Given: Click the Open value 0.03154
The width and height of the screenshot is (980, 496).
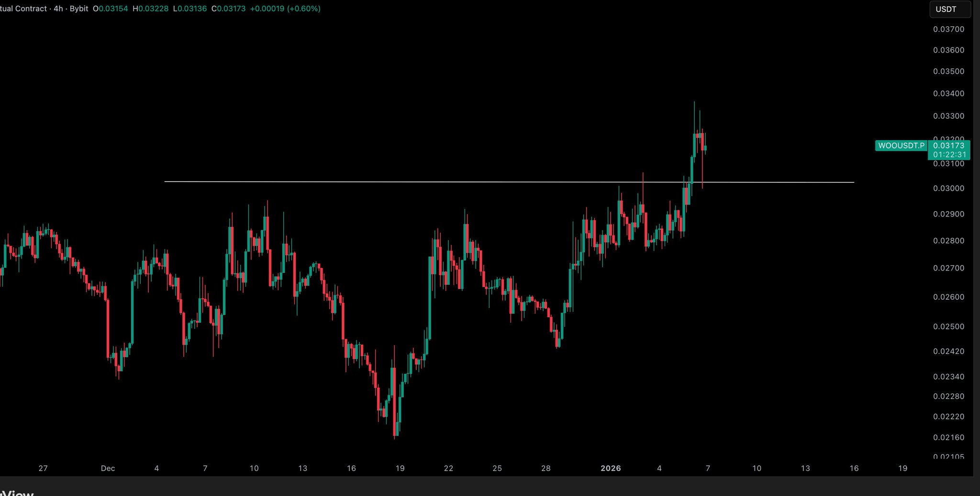Looking at the screenshot, I should (x=113, y=9).
